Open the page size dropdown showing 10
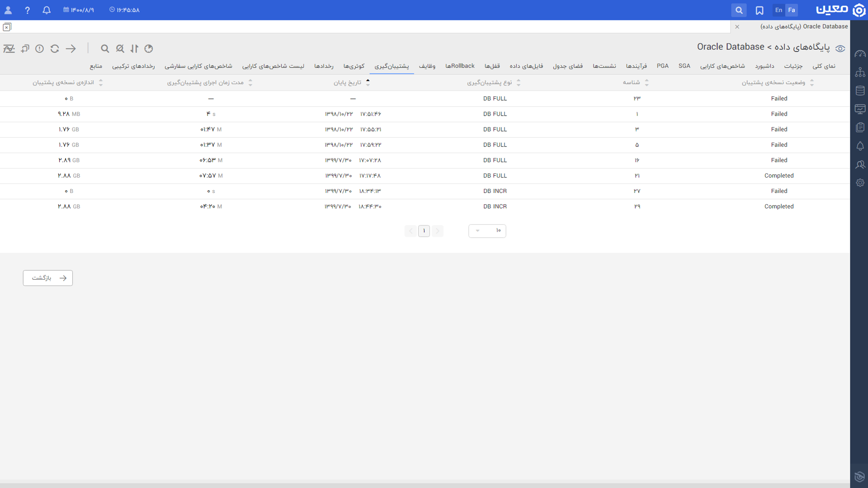The height and width of the screenshot is (488, 868). coord(487,230)
